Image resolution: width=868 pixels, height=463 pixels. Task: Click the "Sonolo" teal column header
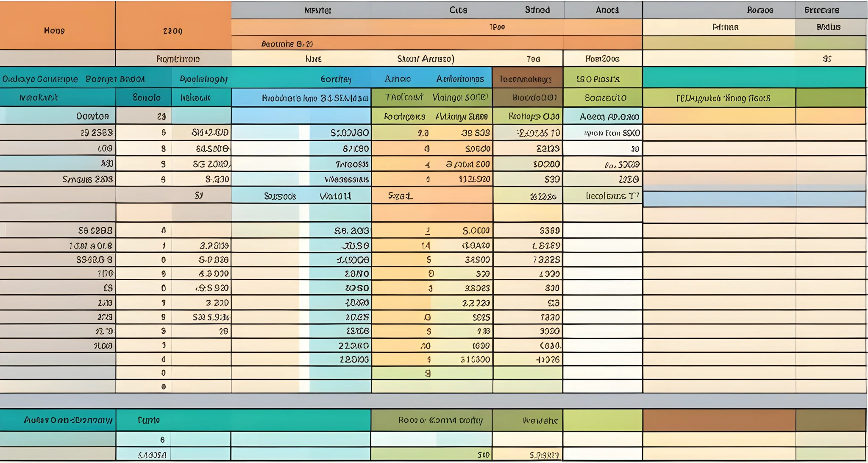coord(144,98)
